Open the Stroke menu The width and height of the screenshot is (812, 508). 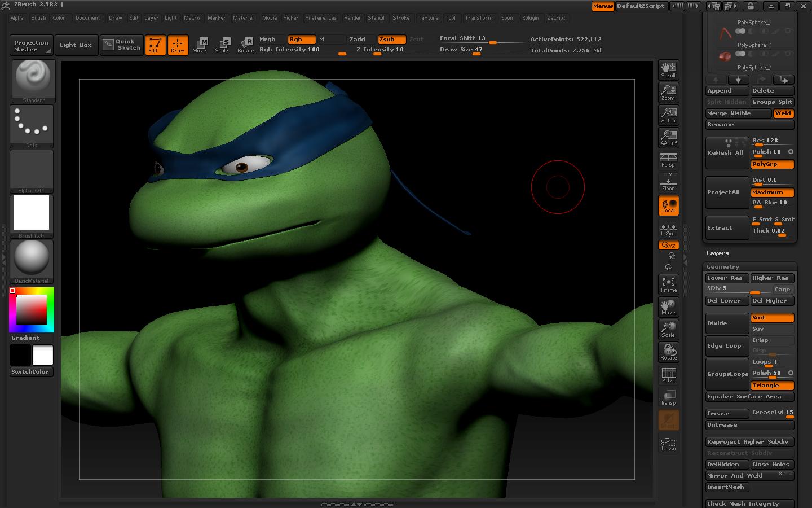(401, 18)
